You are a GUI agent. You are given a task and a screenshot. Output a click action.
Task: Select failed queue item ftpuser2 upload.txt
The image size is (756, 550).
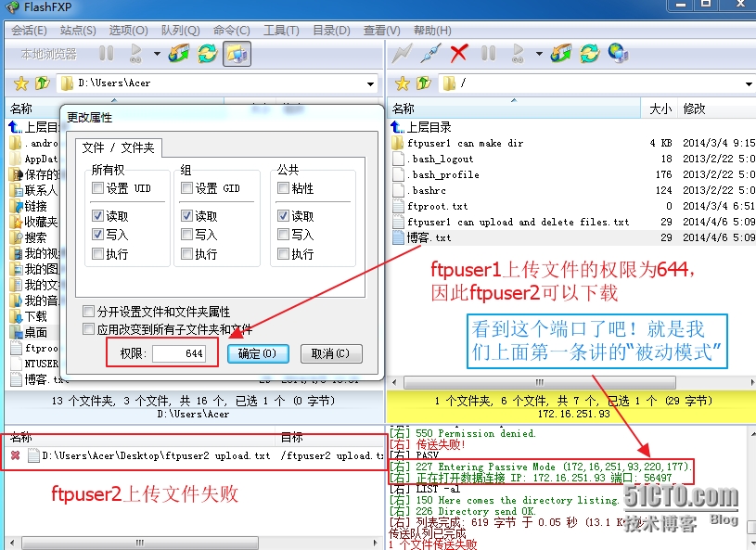(x=195, y=455)
